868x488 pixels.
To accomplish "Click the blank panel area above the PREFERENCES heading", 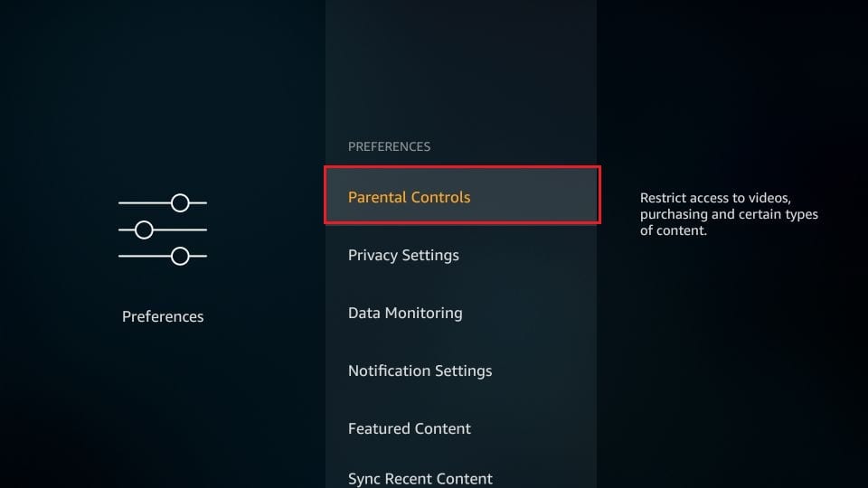I will click(461, 66).
